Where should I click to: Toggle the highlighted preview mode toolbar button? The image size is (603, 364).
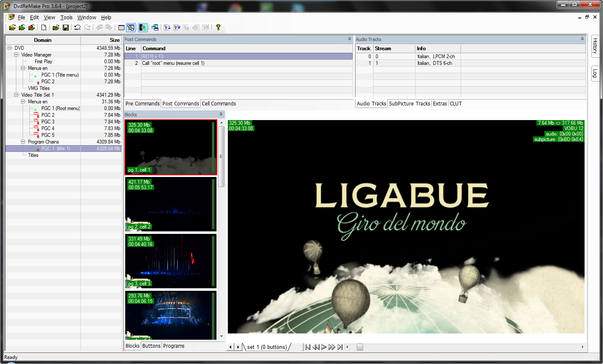pos(143,28)
